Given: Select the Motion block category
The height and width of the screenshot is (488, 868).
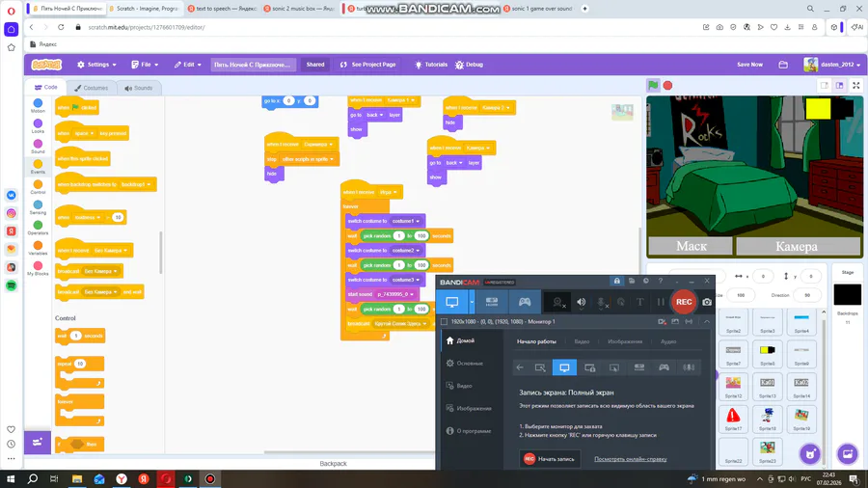Looking at the screenshot, I should [38, 106].
